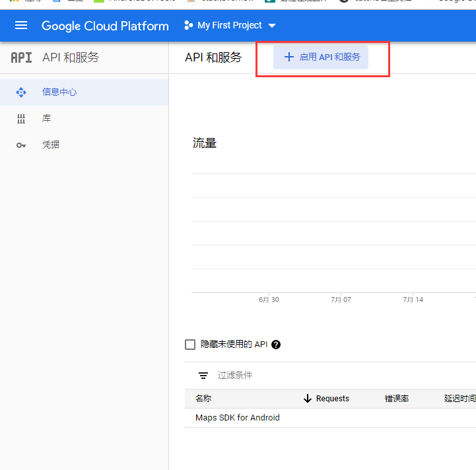Click the 错误率 column header
Screen dimensions: 476x470
[x=397, y=398]
